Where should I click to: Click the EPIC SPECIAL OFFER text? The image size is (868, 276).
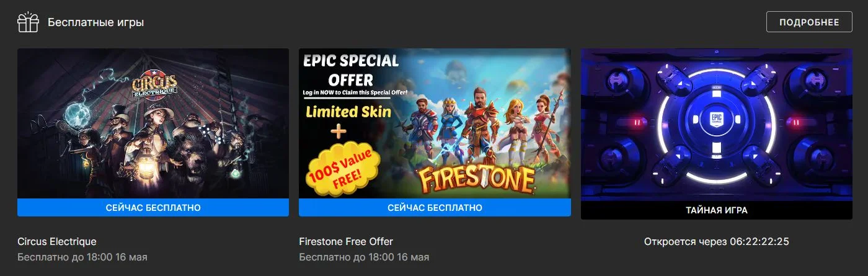pyautogui.click(x=351, y=70)
